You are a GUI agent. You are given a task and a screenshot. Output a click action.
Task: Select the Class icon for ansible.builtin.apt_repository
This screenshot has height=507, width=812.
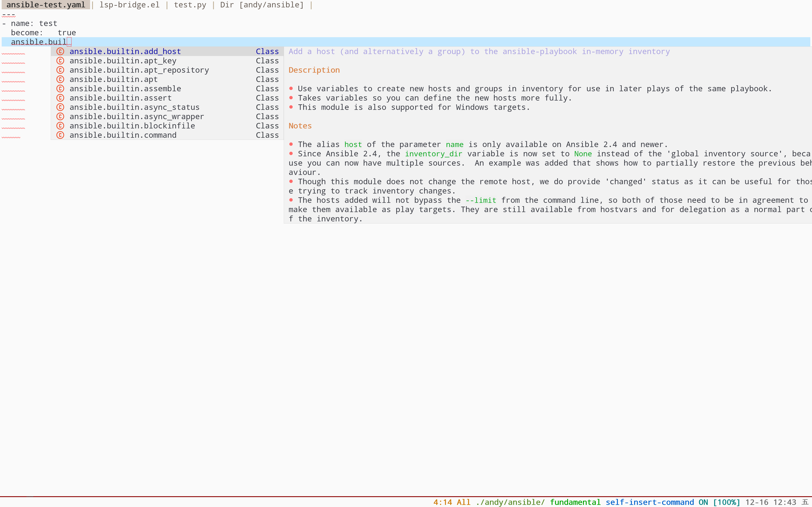[x=60, y=70]
